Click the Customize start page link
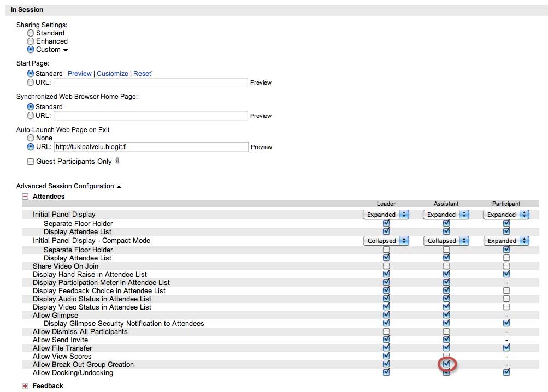The height and width of the screenshot is (392, 548). pyautogui.click(x=113, y=74)
